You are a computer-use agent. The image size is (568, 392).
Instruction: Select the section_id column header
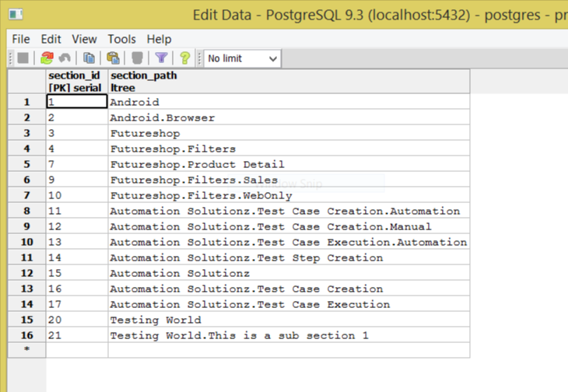point(77,82)
